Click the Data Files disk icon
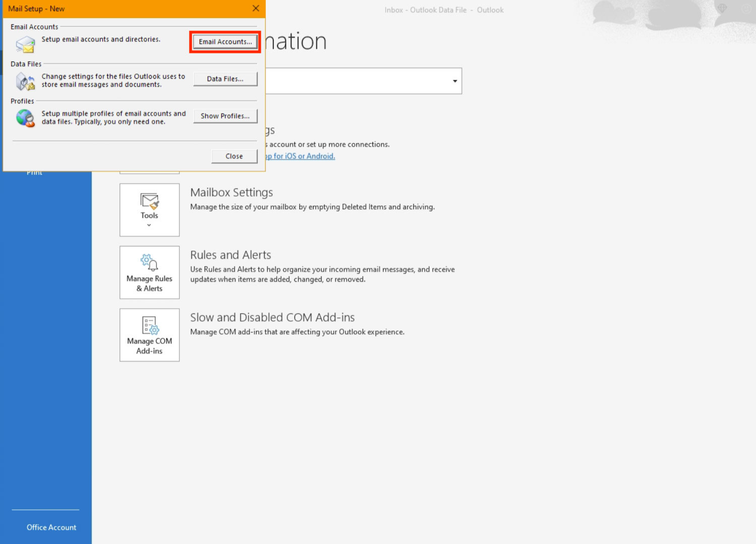The width and height of the screenshot is (756, 544). (25, 81)
